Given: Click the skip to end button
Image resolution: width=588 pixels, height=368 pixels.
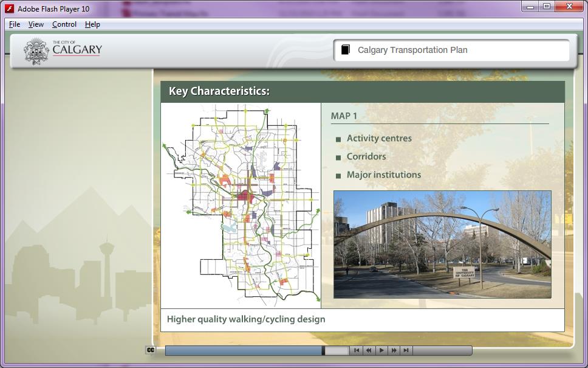Looking at the screenshot, I should point(406,350).
